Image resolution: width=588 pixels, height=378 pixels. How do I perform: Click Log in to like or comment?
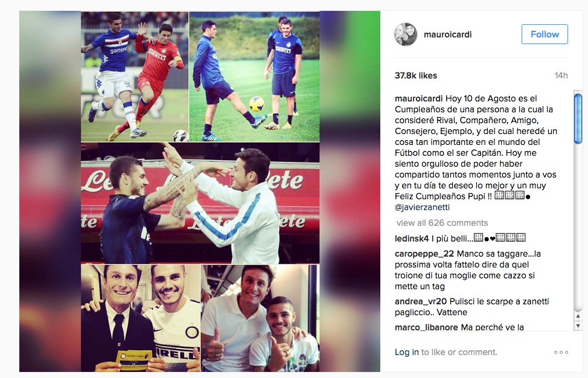[406, 352]
